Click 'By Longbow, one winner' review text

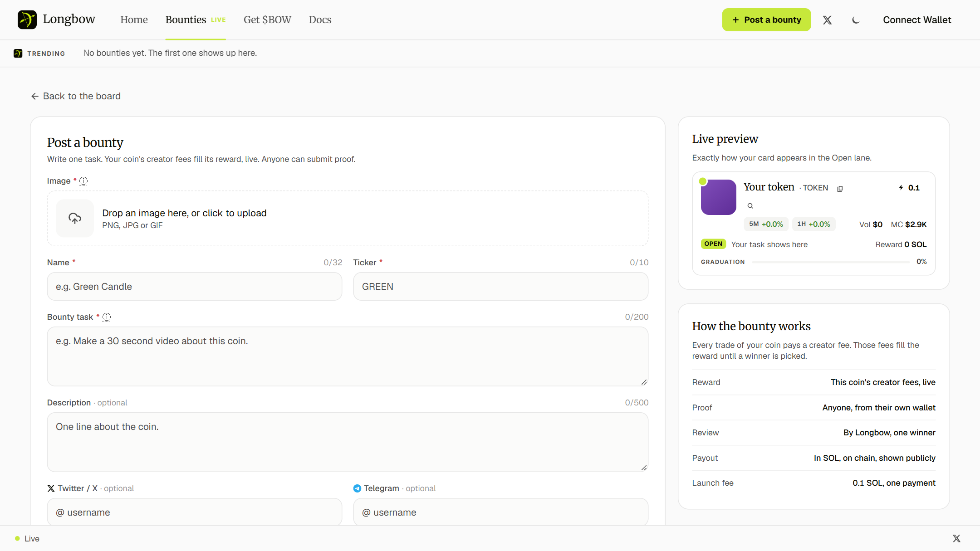click(x=889, y=433)
